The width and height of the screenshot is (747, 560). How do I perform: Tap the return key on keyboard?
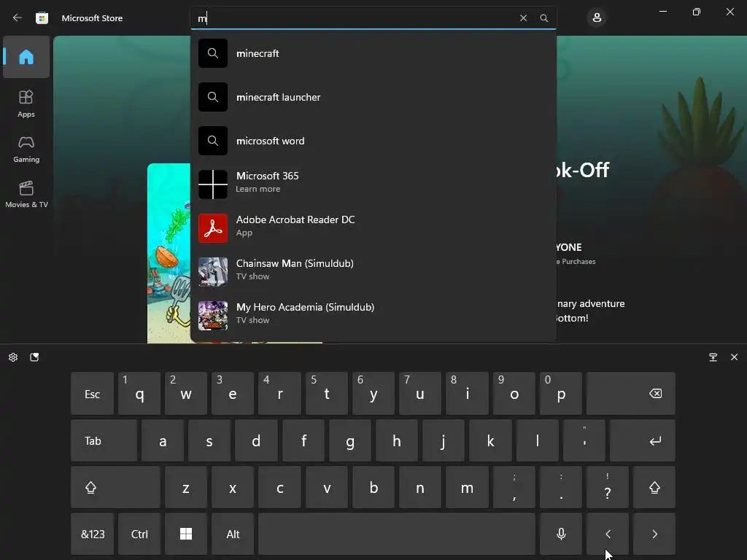(643, 440)
